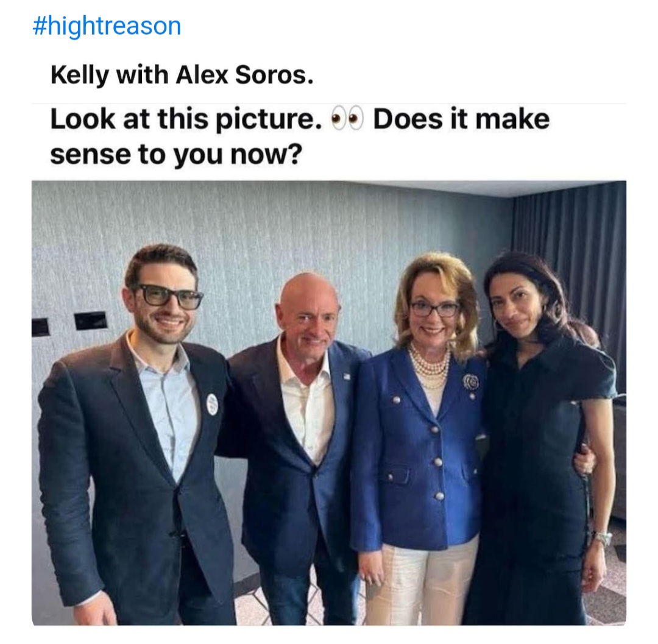
Task: Open the group photo of four people
Action: (329, 402)
